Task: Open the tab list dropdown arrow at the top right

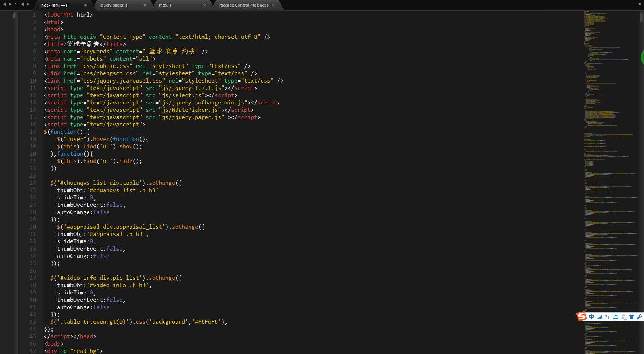Action: click(640, 4)
